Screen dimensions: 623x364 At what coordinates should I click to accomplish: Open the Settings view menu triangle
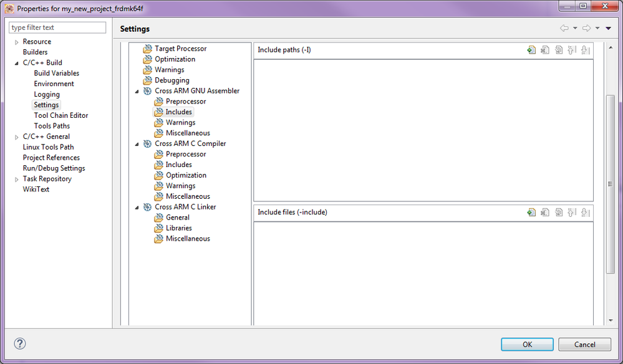(x=608, y=28)
